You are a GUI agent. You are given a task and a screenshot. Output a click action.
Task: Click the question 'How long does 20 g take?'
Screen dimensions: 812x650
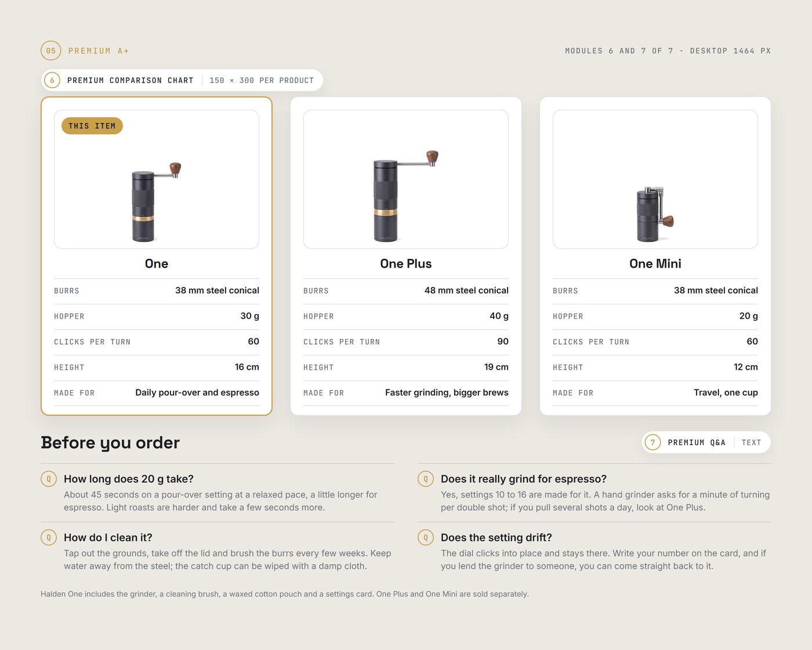pos(129,479)
